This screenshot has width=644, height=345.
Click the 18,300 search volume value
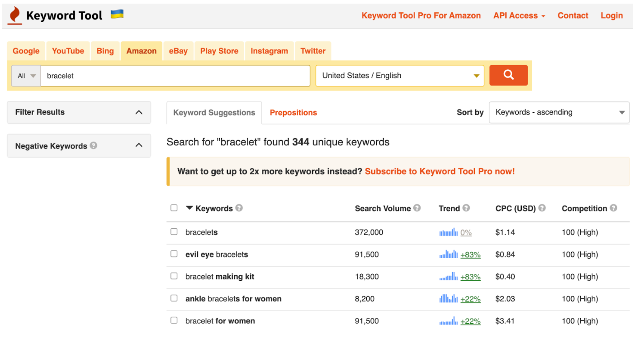(x=367, y=277)
